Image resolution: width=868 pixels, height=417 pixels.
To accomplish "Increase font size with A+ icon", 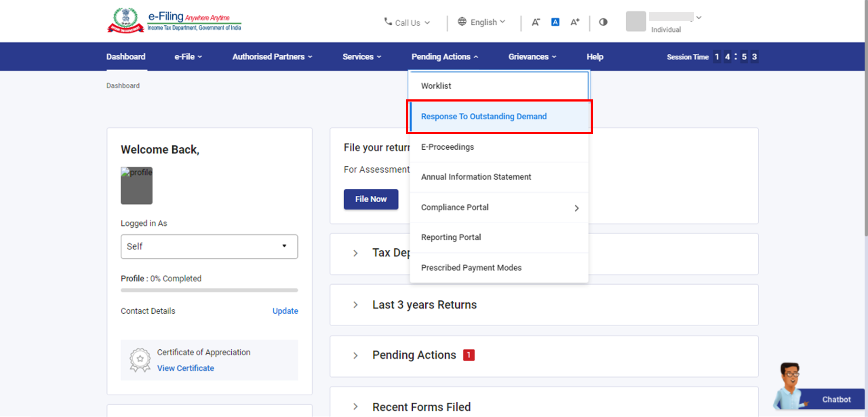I will tap(575, 22).
